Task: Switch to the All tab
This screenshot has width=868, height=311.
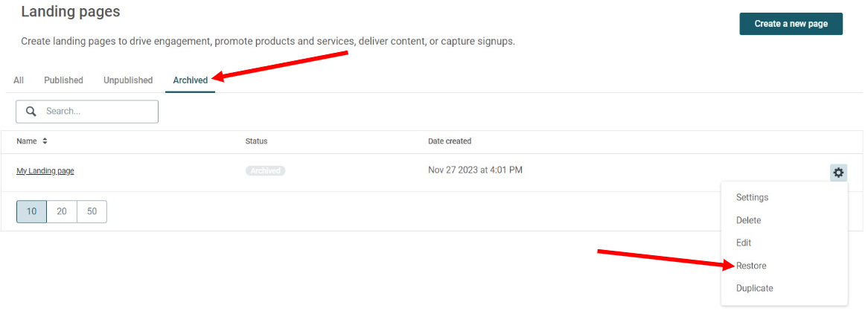Action: (19, 80)
